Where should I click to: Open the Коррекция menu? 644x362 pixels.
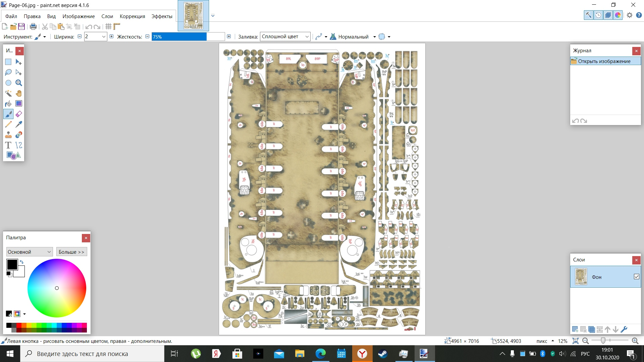pos(132,16)
